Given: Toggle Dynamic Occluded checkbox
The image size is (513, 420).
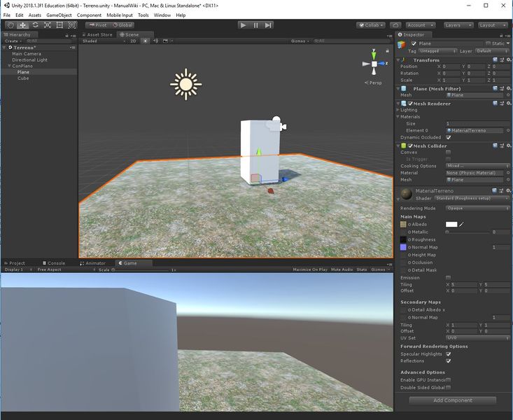Looking at the screenshot, I should point(448,137).
